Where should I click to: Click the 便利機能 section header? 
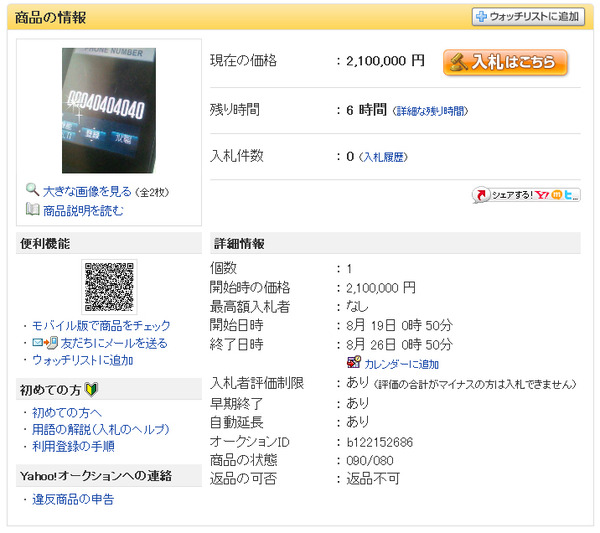[109, 243]
